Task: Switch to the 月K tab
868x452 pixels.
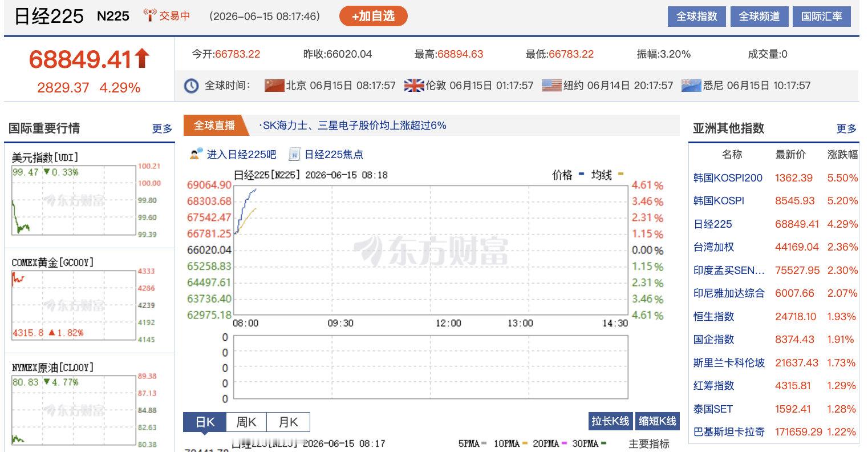Action: click(x=288, y=422)
